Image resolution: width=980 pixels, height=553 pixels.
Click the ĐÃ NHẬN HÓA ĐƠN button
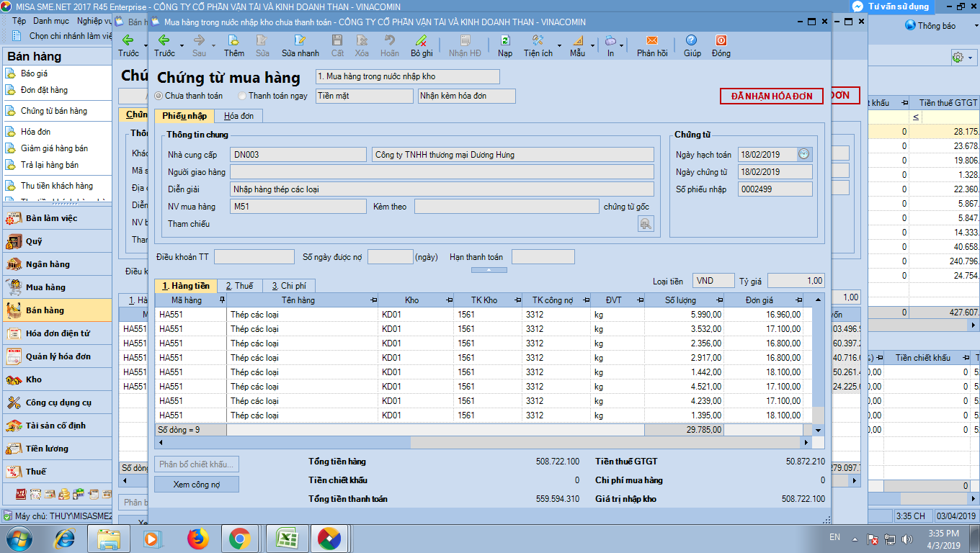[x=771, y=96]
